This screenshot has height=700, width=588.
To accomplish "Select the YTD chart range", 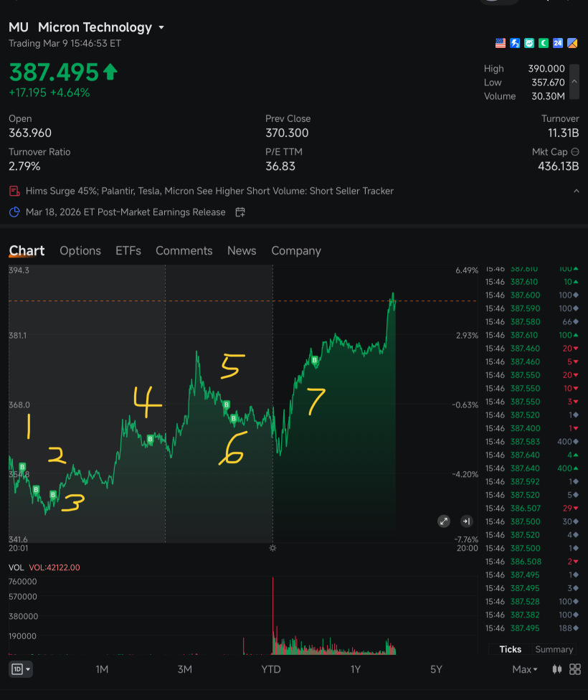I will click(271, 669).
